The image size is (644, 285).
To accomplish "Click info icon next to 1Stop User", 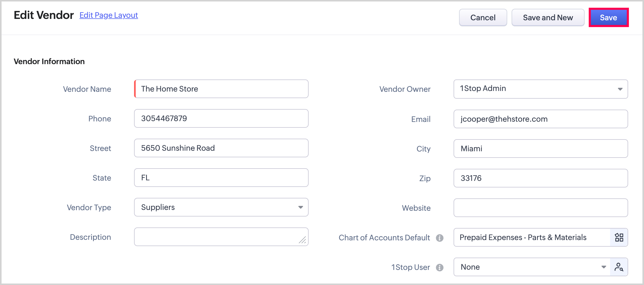I will tap(439, 267).
